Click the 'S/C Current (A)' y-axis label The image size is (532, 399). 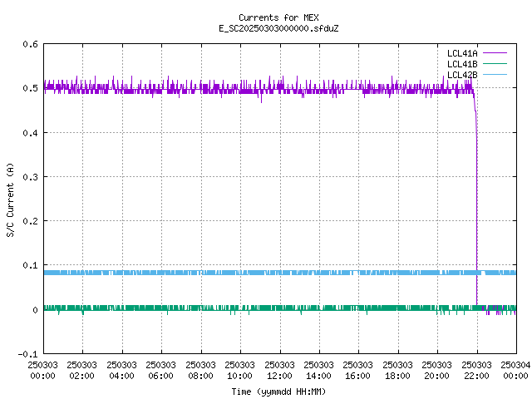(x=10, y=200)
